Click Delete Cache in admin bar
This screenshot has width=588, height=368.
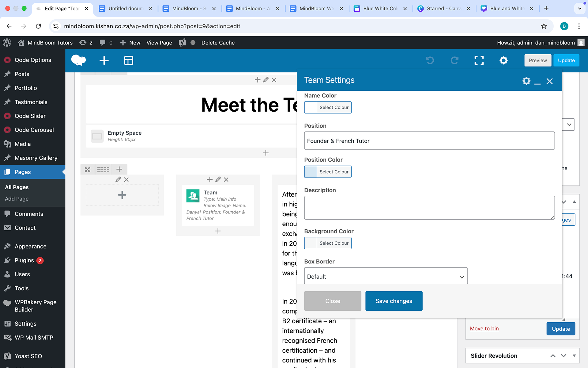point(218,43)
